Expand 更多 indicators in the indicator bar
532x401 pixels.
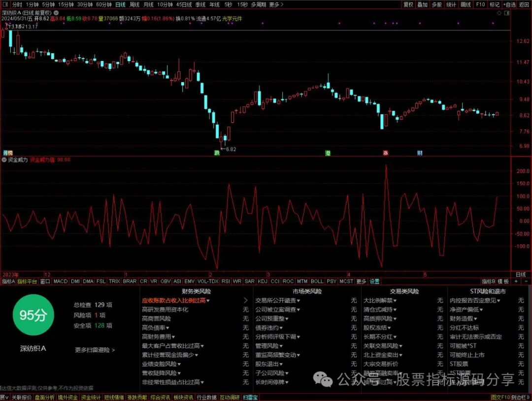click(x=361, y=281)
